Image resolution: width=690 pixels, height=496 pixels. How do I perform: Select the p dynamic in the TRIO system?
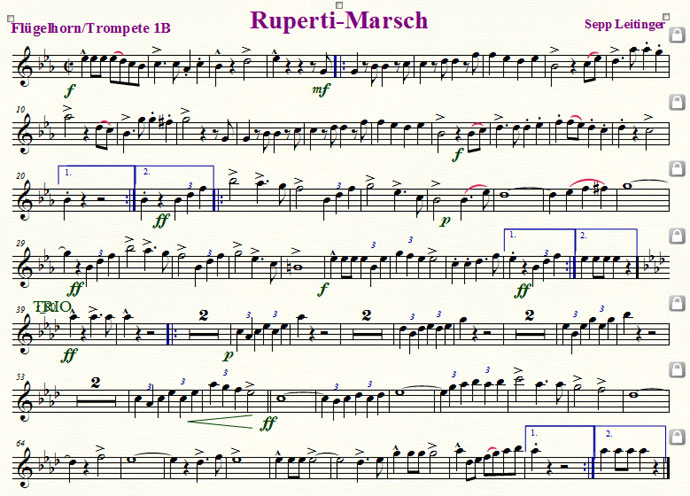[228, 355]
